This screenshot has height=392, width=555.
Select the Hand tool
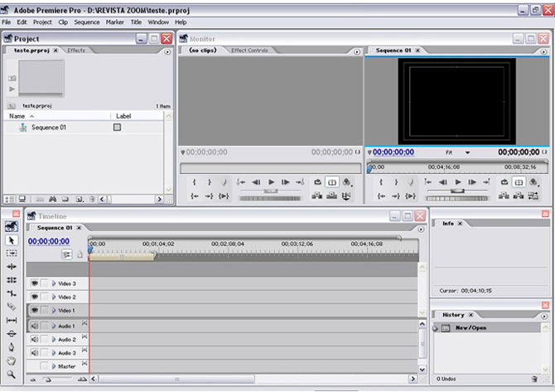click(x=12, y=360)
